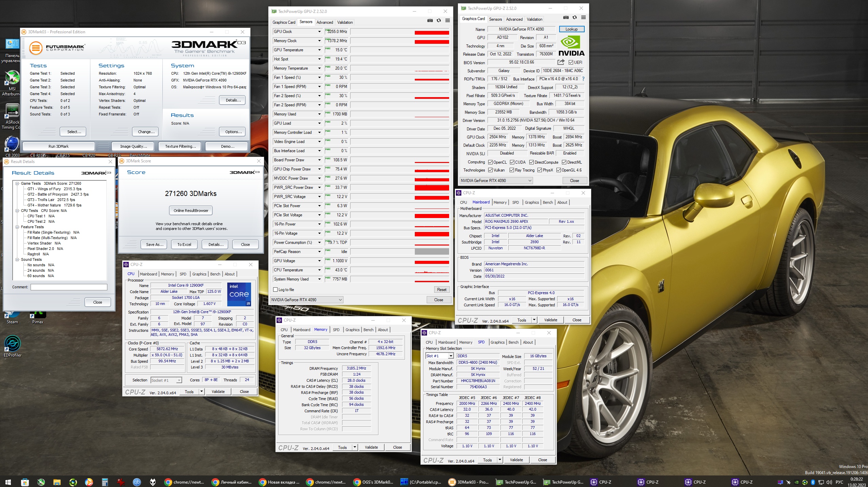Open GPU Clock sensor dropdown arrow
The image size is (868, 487).
coord(319,32)
